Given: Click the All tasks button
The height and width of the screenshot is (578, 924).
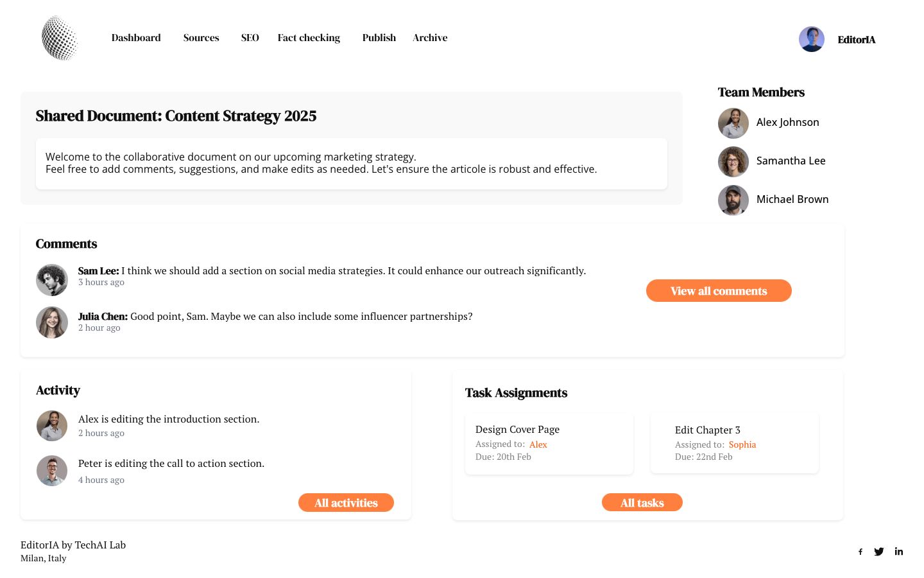Looking at the screenshot, I should coord(642,503).
